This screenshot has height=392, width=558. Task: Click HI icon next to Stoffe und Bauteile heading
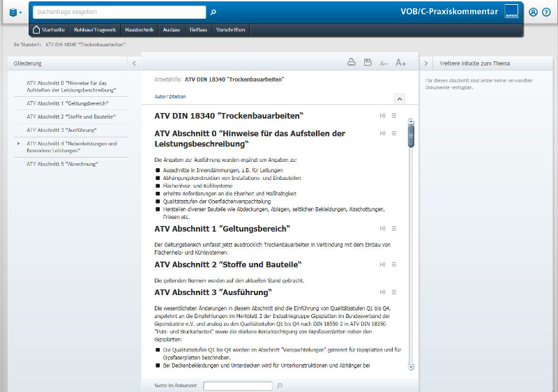coord(382,264)
